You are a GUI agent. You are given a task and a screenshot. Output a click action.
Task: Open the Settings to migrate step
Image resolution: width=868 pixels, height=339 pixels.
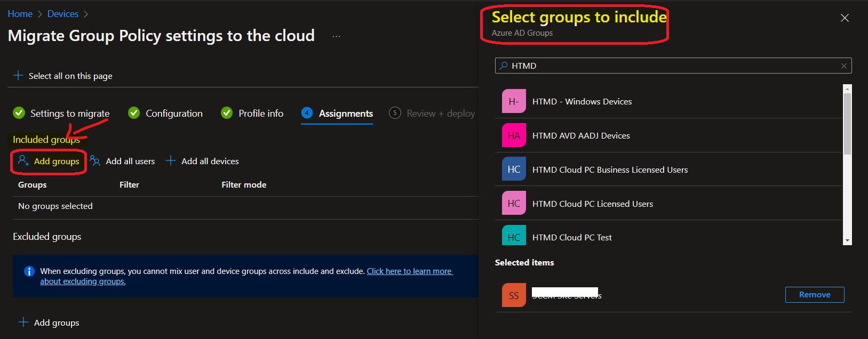pyautogui.click(x=61, y=113)
